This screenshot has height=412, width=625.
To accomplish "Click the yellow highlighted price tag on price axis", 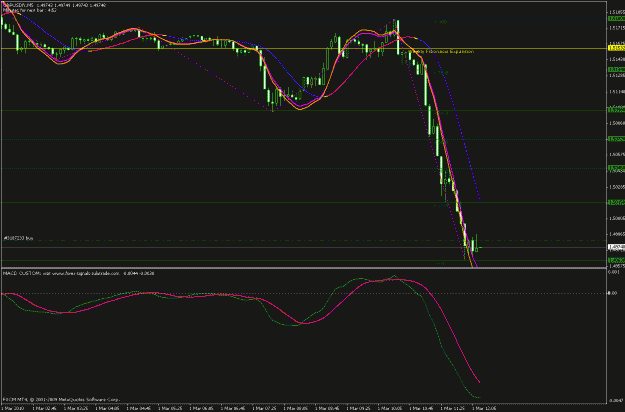I will [616, 48].
